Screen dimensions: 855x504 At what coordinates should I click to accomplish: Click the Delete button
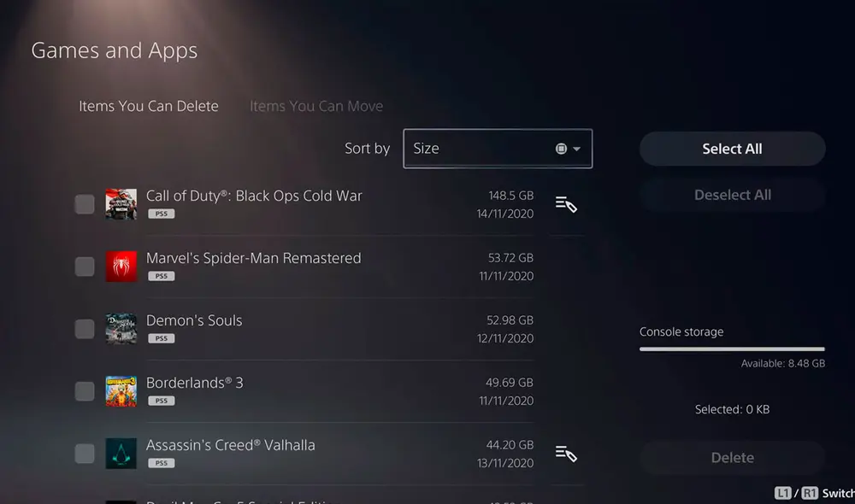tap(733, 458)
